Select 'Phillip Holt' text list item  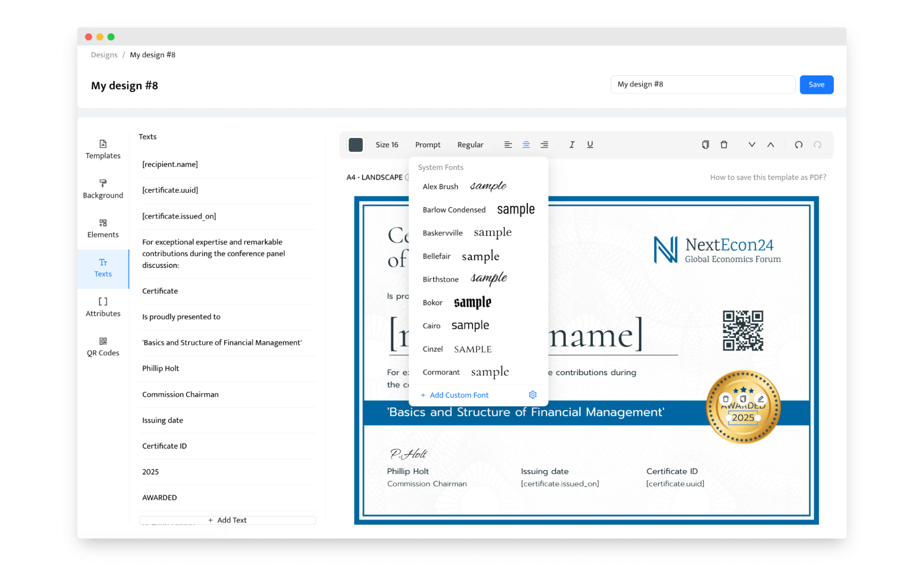(227, 369)
